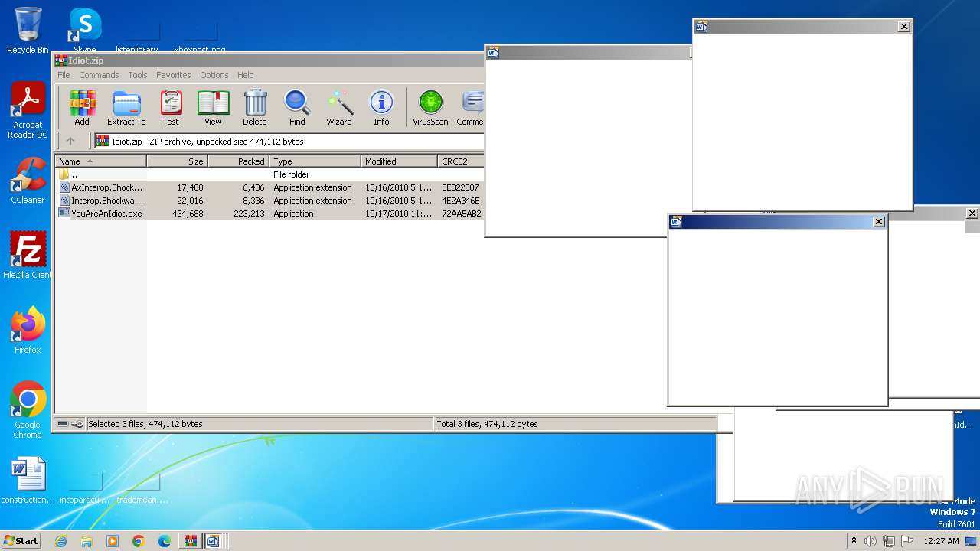The height and width of the screenshot is (551, 980).
Task: Close the popup window at right edge
Action: [972, 214]
